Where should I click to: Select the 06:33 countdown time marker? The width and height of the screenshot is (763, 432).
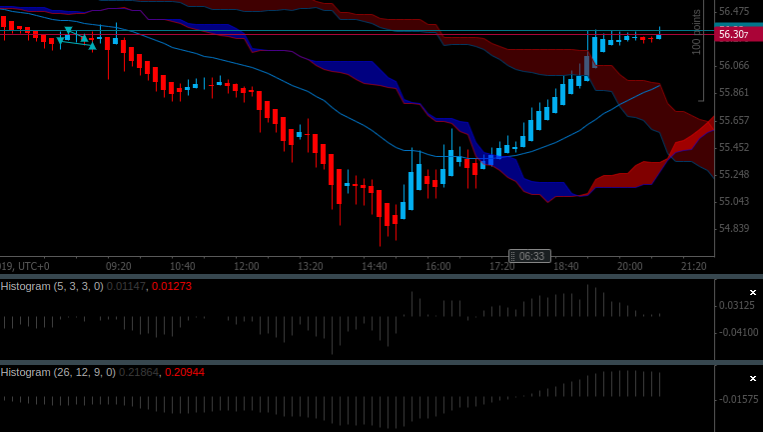click(529, 256)
